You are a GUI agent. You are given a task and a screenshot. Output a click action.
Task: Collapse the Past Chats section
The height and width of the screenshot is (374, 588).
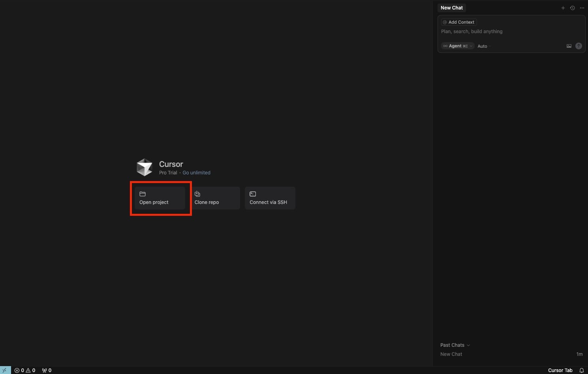pos(455,345)
